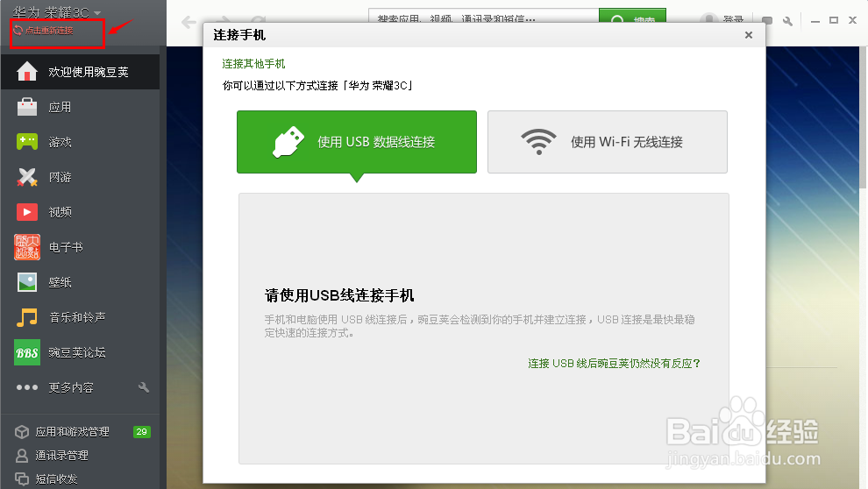Click the crossed swords 网游 icon
The height and width of the screenshot is (489, 868).
point(26,177)
